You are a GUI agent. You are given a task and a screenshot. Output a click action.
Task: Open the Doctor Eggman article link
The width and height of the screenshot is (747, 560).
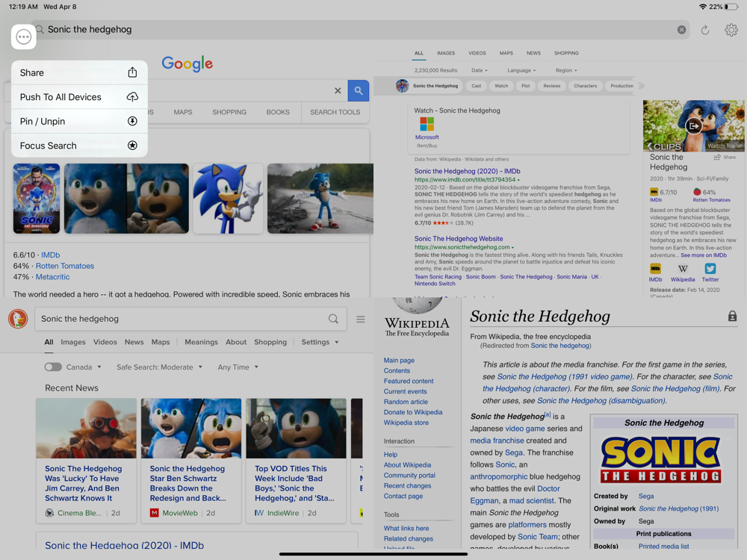pos(515,494)
